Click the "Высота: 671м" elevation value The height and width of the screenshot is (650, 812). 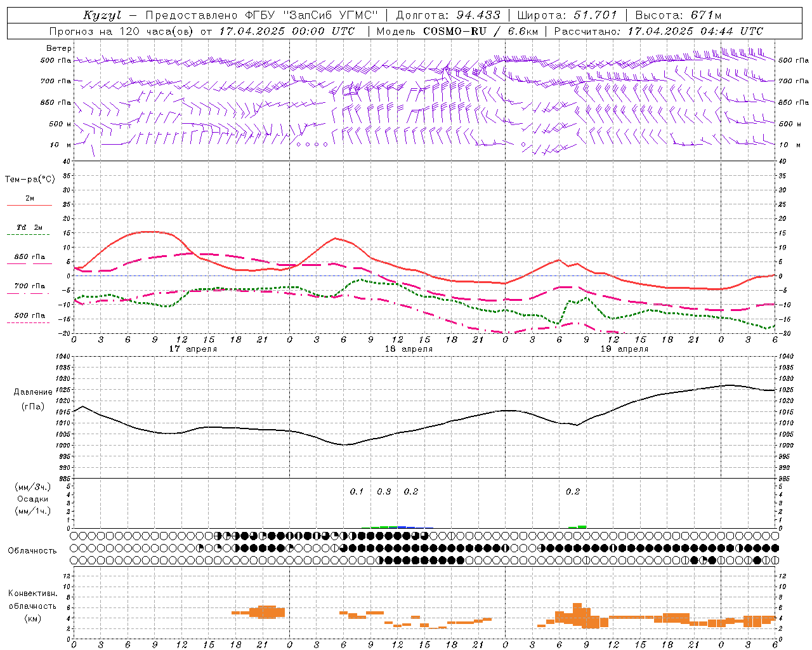pyautogui.click(x=678, y=15)
